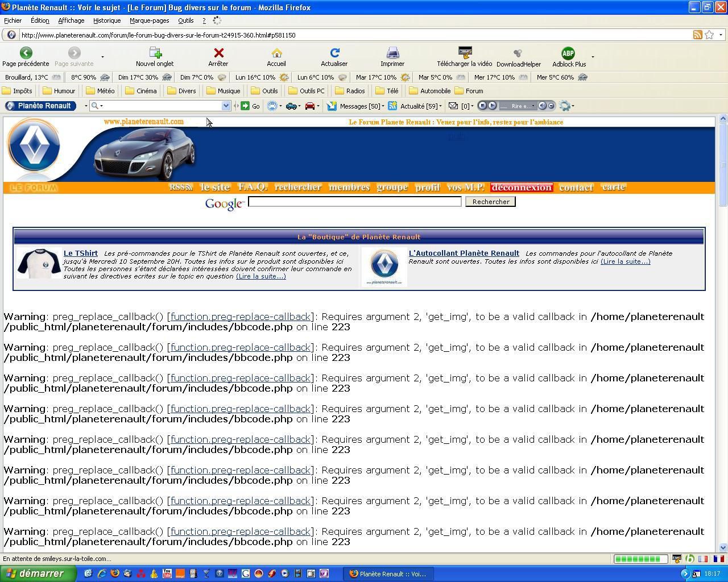Click the blue car icon in Planète Renault toolbar
The image size is (728, 582).
291,106
